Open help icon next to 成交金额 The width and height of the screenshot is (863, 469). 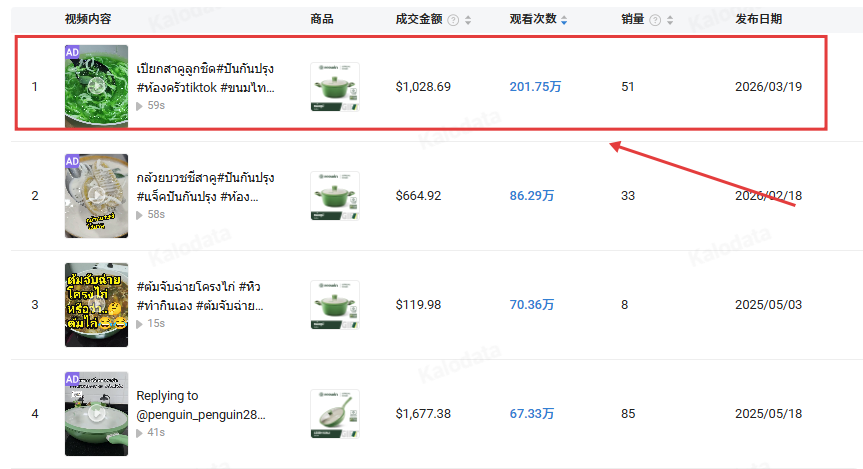(453, 20)
